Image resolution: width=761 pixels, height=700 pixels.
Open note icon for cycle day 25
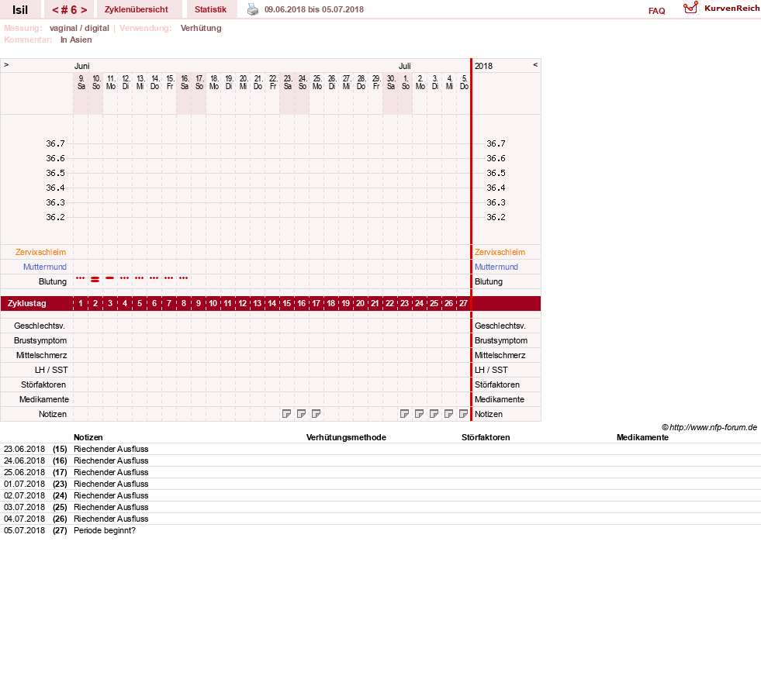(434, 414)
